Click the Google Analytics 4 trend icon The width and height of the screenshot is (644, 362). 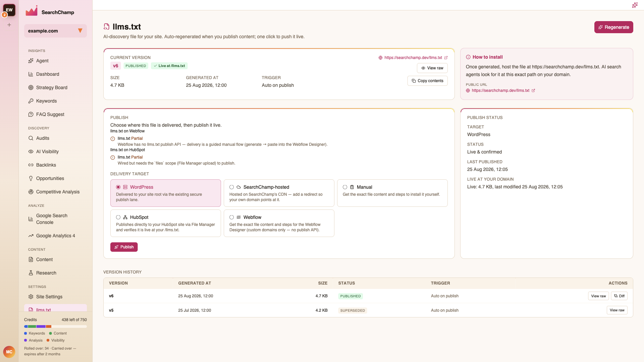31,236
